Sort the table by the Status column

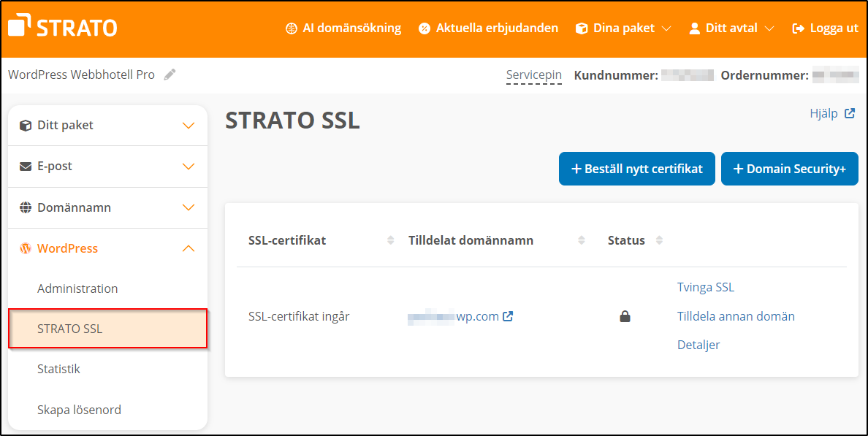coord(658,240)
